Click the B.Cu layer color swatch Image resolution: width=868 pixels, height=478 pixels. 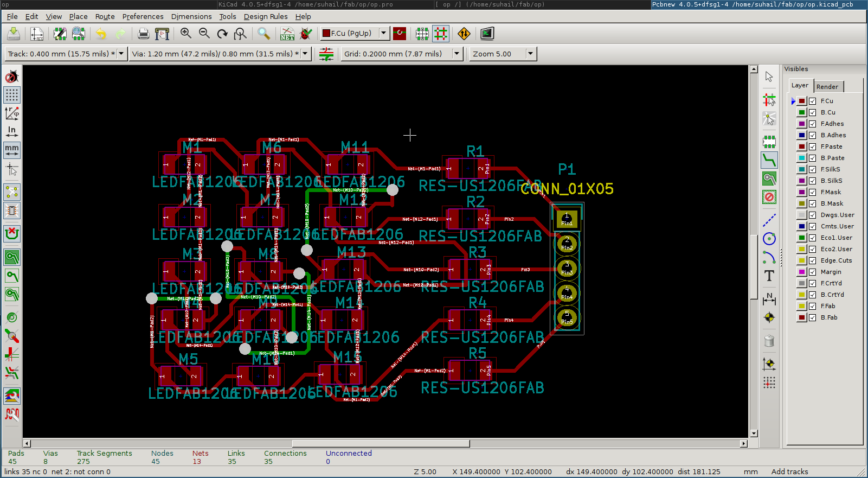(x=801, y=112)
